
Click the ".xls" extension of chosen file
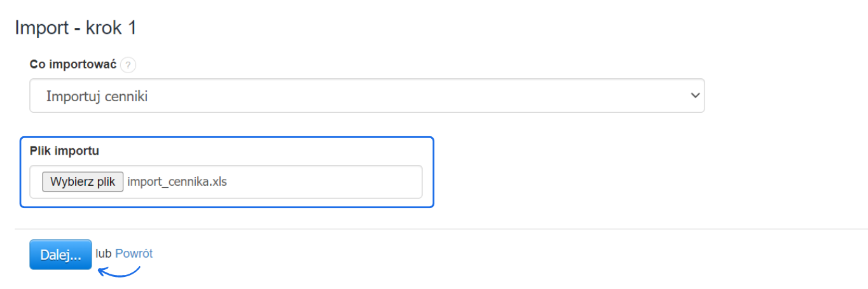217,182
